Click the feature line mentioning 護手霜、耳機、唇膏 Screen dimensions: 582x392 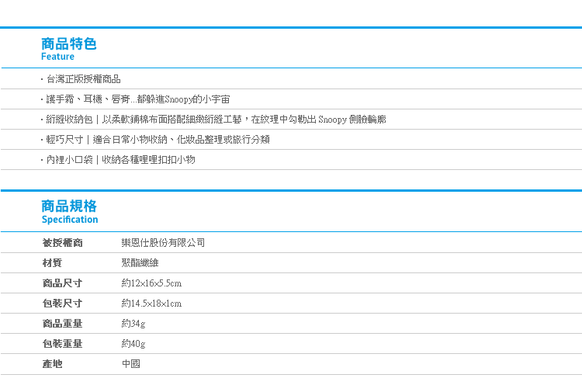click(137, 99)
